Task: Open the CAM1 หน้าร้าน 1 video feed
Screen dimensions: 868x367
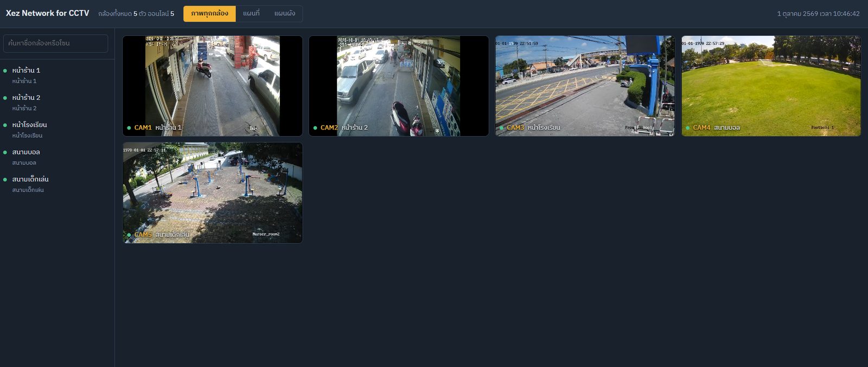Action: [x=213, y=86]
